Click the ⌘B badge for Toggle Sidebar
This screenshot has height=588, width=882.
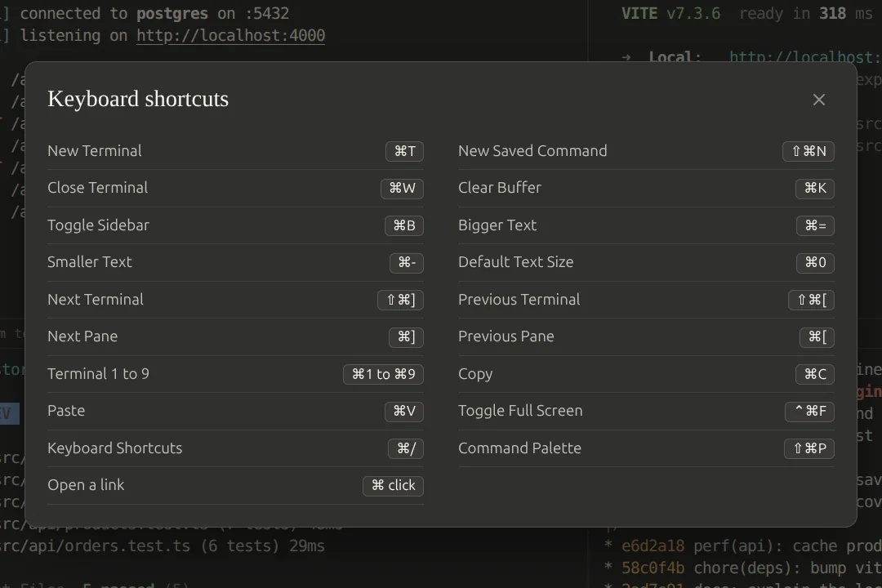tap(404, 225)
